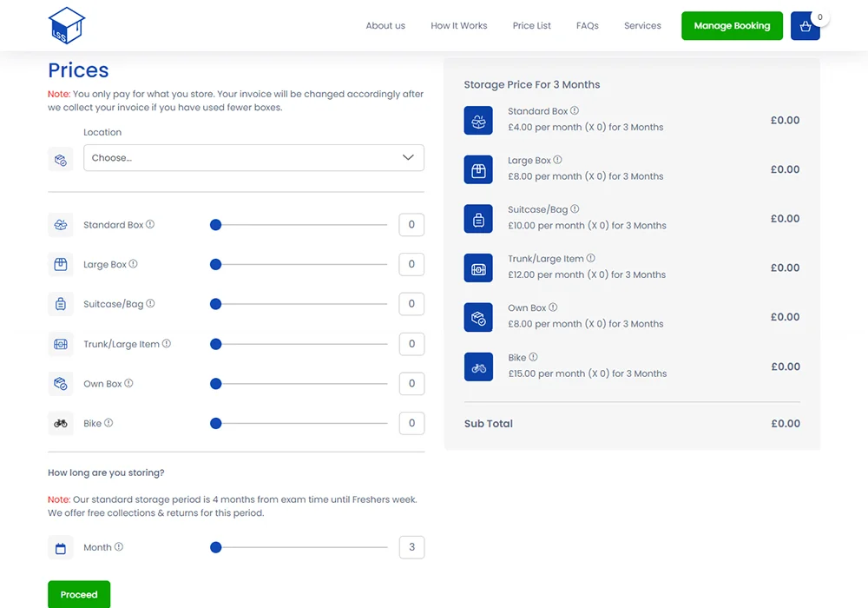Click the Large Box slider handle
Viewport: 868px width, 608px height.
point(216,264)
